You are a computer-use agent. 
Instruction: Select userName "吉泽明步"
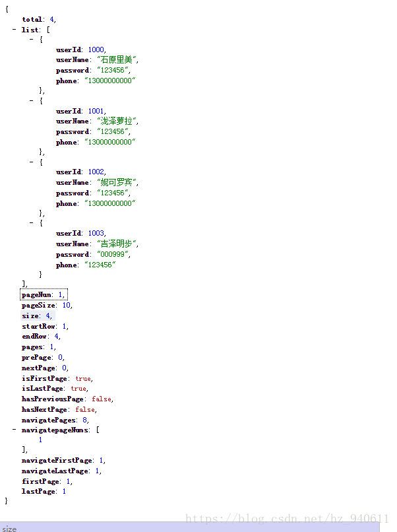click(117, 244)
